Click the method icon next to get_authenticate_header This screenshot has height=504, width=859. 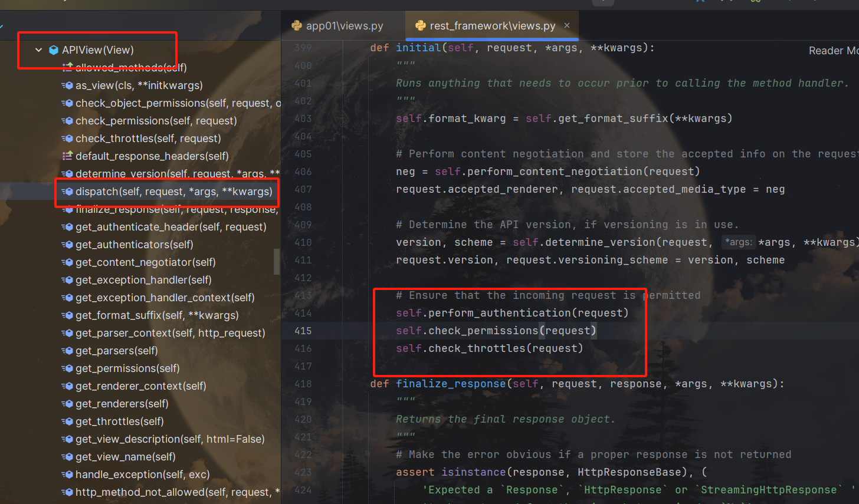pyautogui.click(x=67, y=227)
